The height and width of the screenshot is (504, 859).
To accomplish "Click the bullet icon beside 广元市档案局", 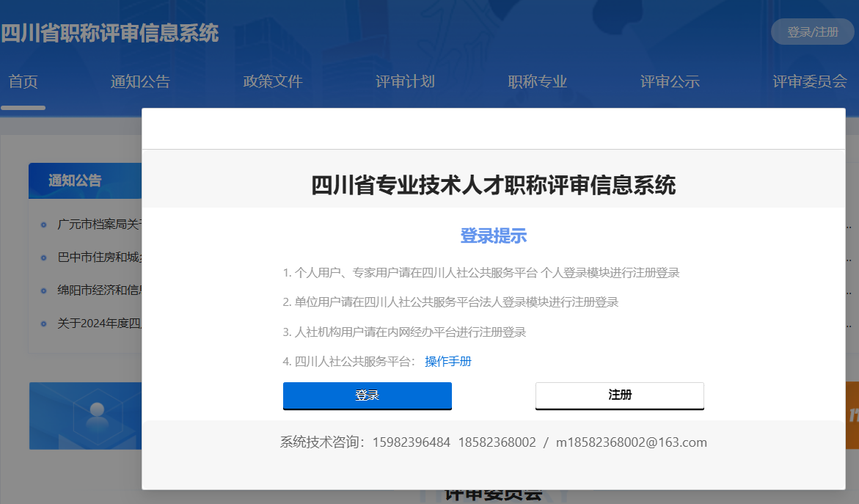I will (x=44, y=225).
